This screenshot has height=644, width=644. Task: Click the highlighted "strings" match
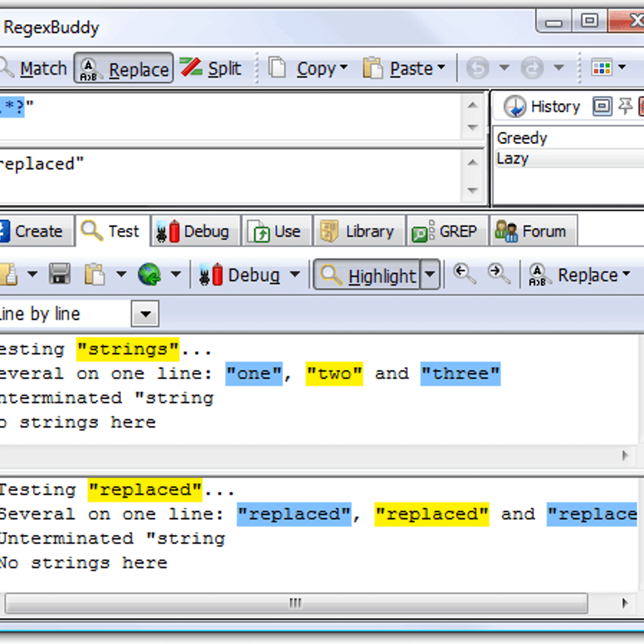click(x=128, y=349)
